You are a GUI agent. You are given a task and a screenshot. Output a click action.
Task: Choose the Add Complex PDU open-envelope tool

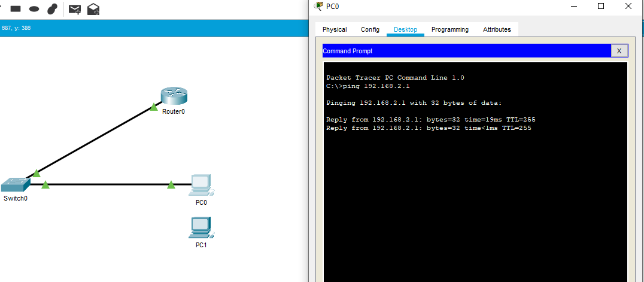tap(93, 9)
